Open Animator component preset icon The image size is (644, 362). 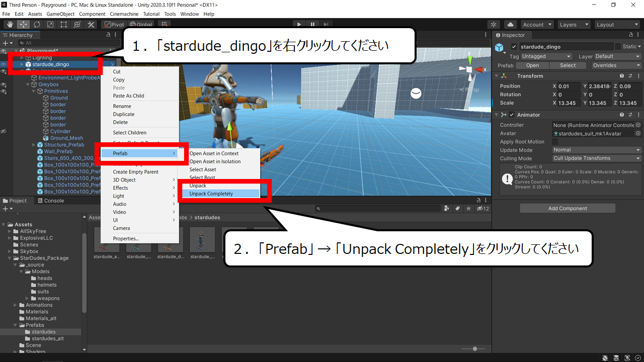630,115
